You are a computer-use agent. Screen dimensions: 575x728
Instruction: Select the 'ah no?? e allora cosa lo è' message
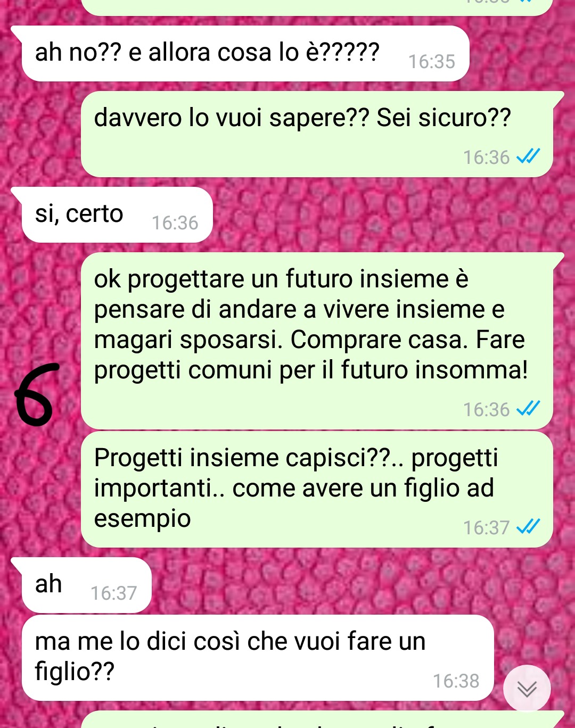coord(245,54)
